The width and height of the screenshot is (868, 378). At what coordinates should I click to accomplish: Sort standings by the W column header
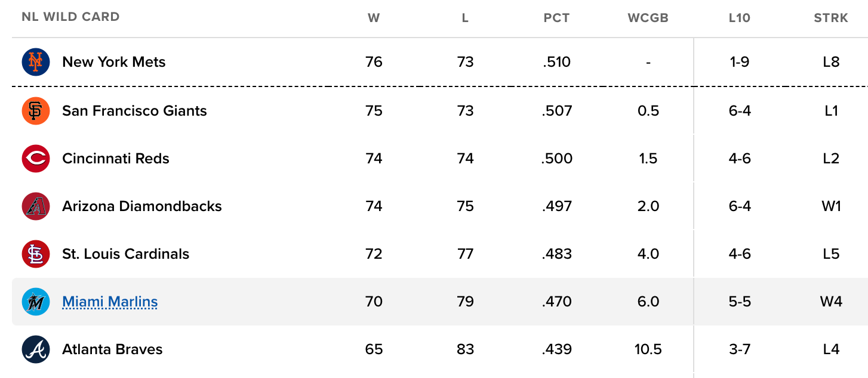coord(374,18)
